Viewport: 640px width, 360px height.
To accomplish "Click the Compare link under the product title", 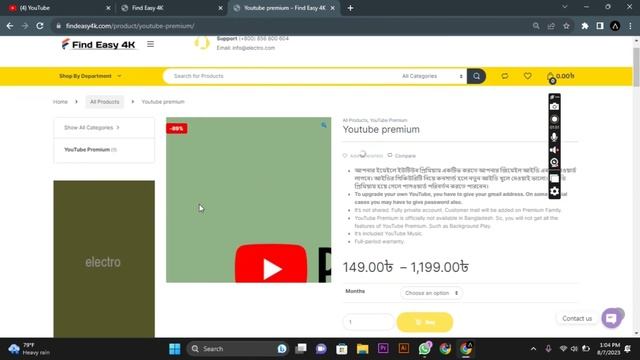I will (x=402, y=156).
